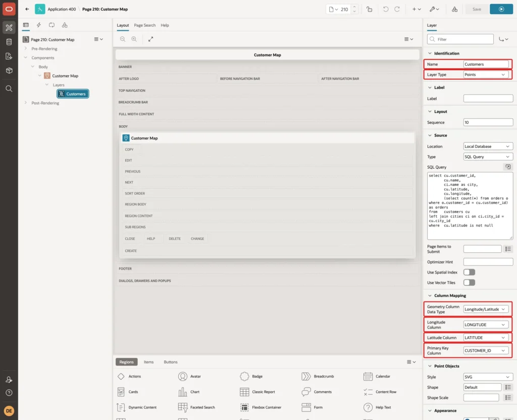Open the Create plus menu

[x=417, y=9]
